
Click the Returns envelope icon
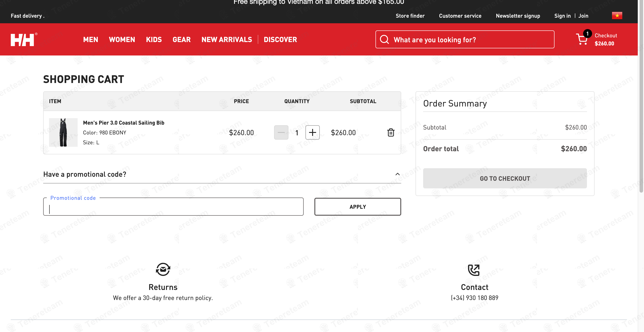coord(163,270)
